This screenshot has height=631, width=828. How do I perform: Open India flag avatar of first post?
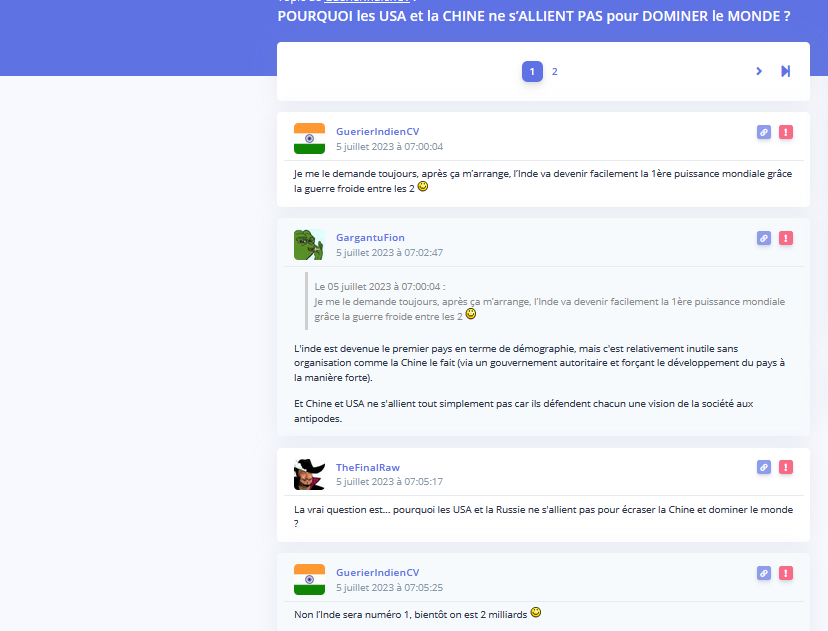(x=309, y=138)
